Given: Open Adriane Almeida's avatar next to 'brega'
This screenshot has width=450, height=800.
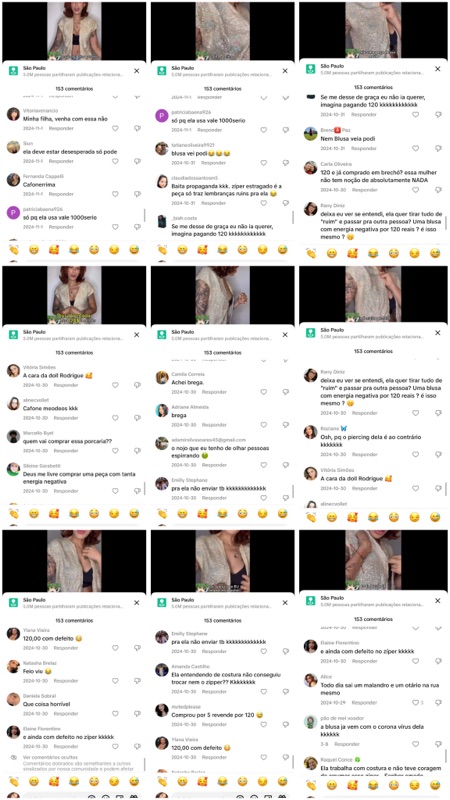Looking at the screenshot, I should (x=162, y=410).
